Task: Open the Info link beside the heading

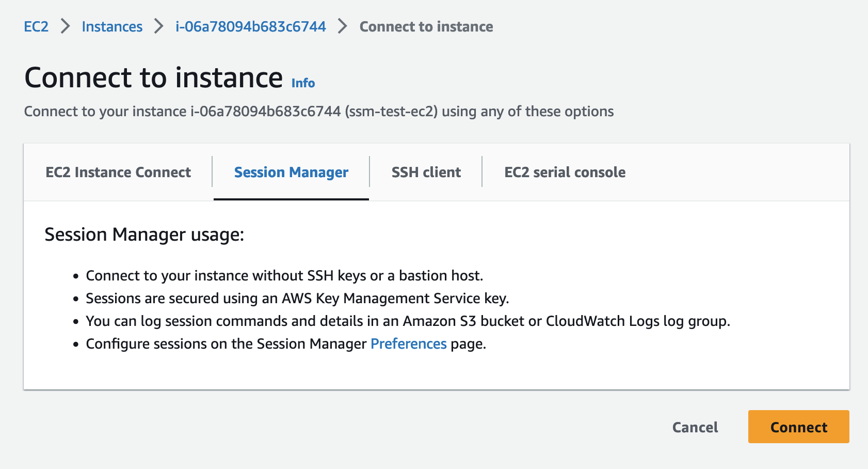Action: coord(303,83)
